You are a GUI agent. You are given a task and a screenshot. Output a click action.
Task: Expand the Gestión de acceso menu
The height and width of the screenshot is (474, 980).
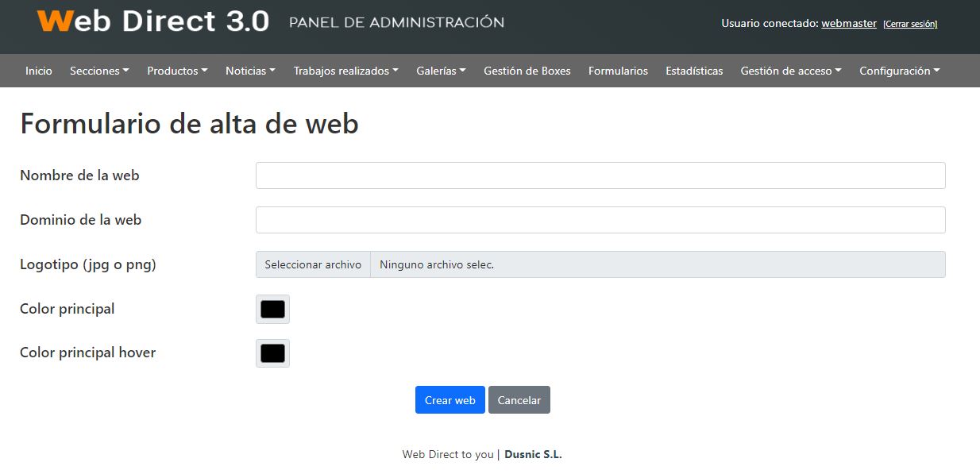(791, 71)
